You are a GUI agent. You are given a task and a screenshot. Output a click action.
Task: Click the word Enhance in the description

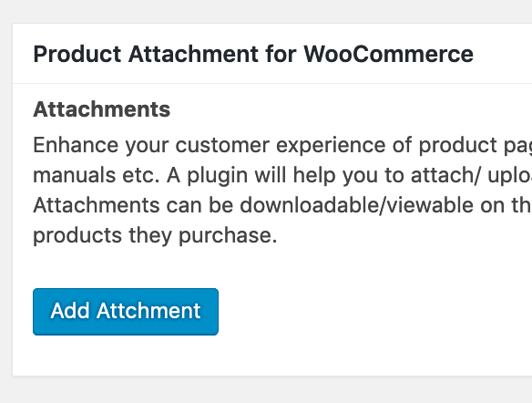pos(76,145)
